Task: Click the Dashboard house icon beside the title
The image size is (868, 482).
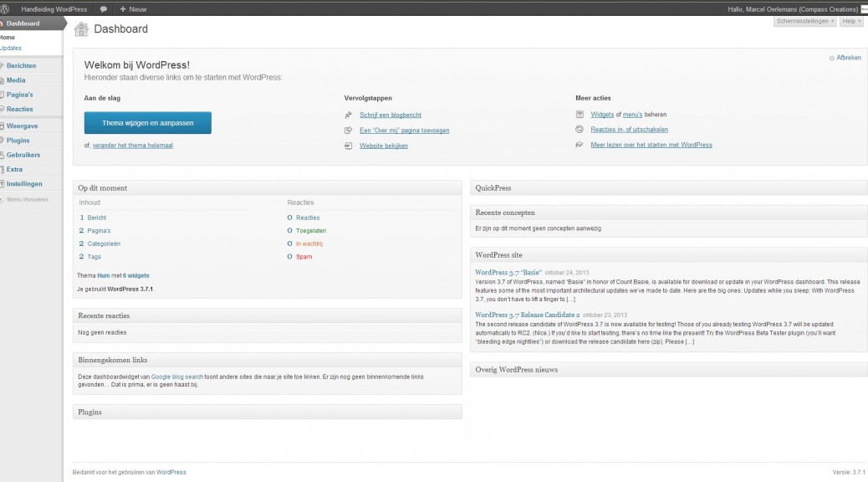Action: tap(81, 28)
